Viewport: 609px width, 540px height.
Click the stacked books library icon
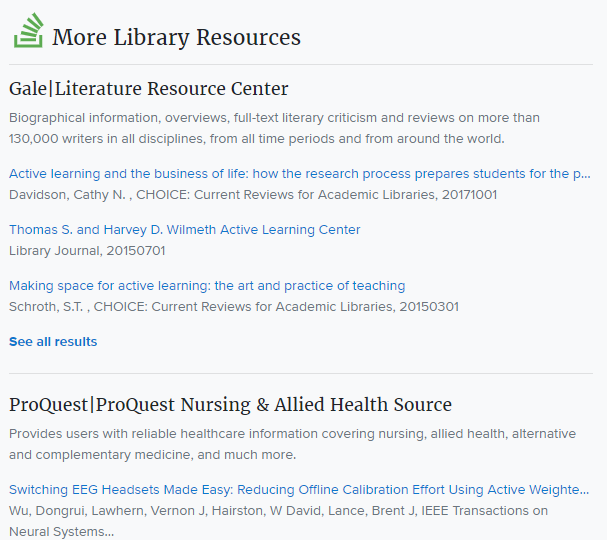click(x=28, y=32)
